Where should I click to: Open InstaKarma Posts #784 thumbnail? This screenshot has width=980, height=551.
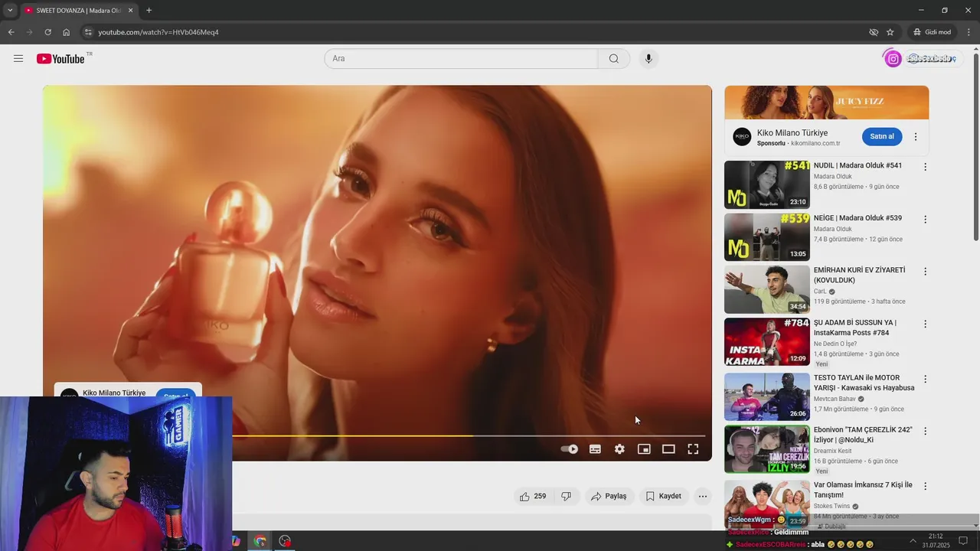point(767,342)
